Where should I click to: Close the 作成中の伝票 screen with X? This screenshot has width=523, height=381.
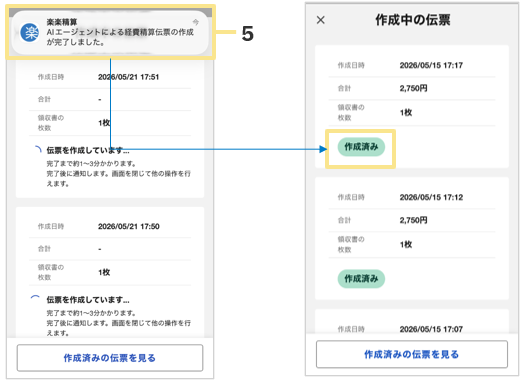tap(321, 20)
